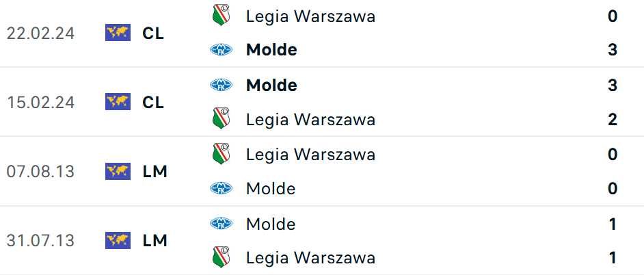Click Legia Warszawa crest in 22.02.24 match
Viewport: 644px width, 275px height.
(222, 16)
